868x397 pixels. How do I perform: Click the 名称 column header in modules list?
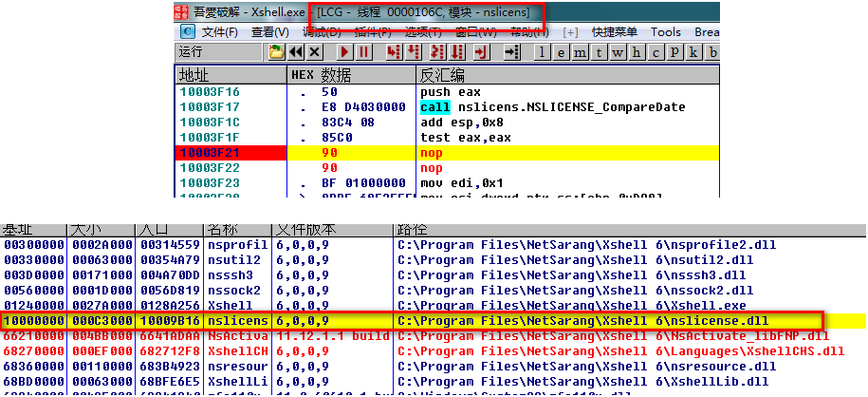[x=237, y=229]
